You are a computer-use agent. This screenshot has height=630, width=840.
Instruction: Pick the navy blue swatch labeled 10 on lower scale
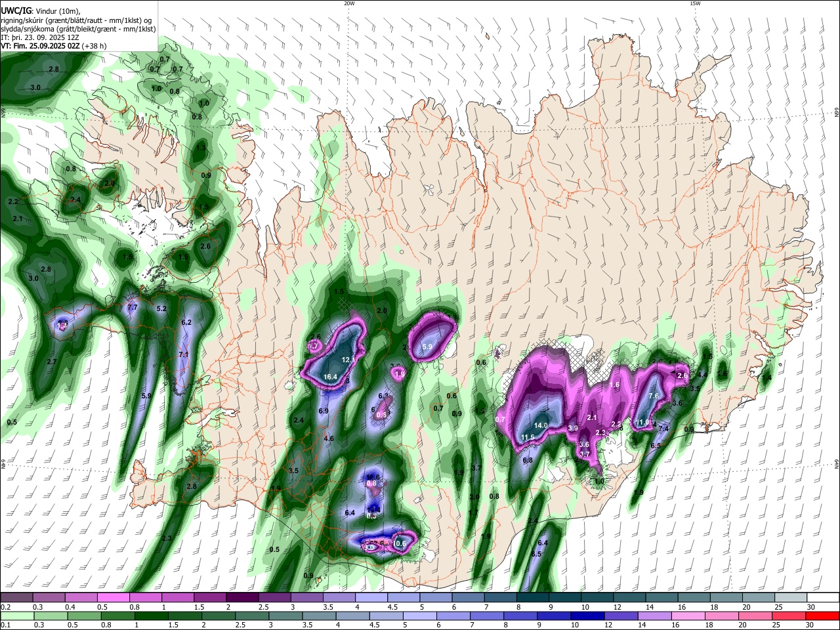point(588,616)
